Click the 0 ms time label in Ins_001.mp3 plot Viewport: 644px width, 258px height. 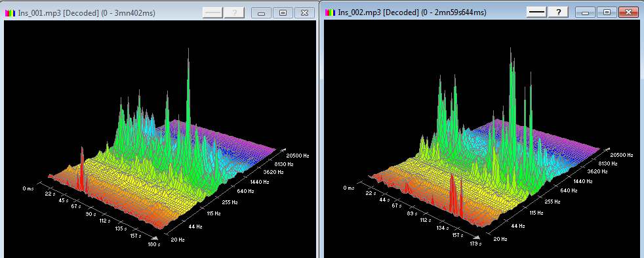pyautogui.click(x=28, y=188)
